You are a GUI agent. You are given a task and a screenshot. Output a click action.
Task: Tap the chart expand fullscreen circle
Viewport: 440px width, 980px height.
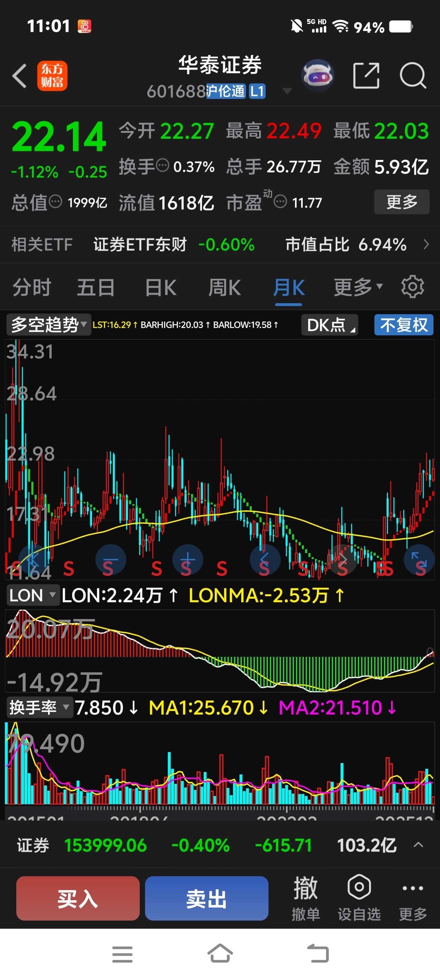pyautogui.click(x=419, y=560)
